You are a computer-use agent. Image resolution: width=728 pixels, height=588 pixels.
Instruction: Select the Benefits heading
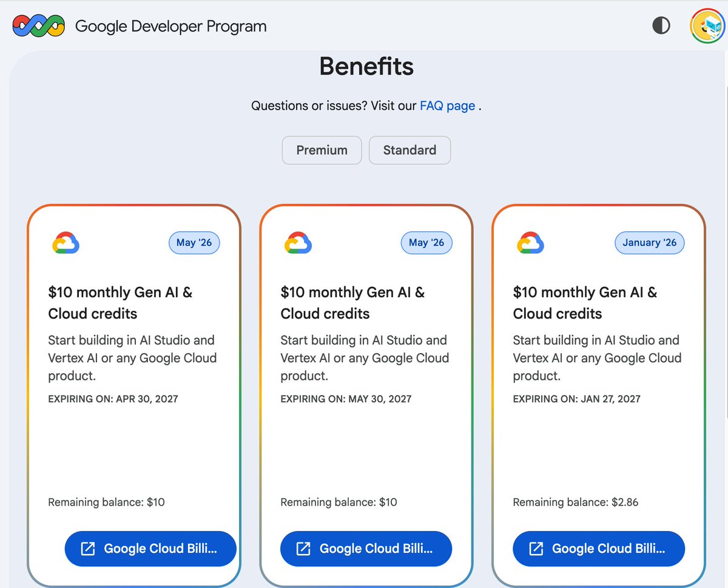(366, 66)
